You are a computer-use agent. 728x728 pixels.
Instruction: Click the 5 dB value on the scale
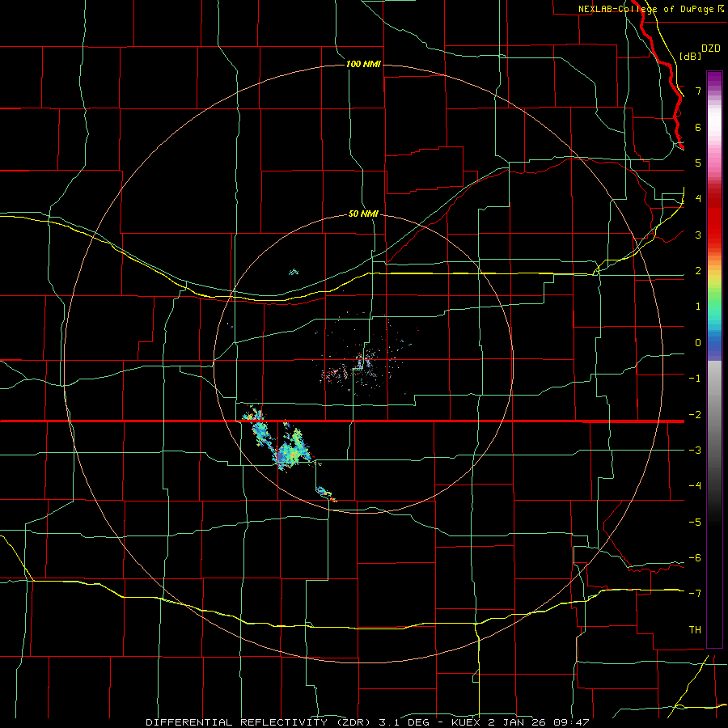pyautogui.click(x=698, y=163)
